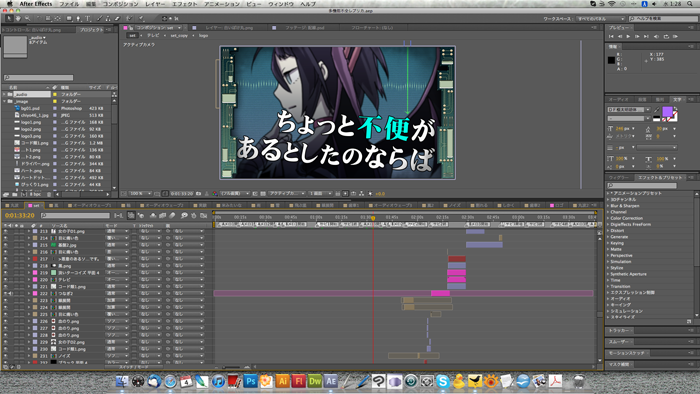
Task: Click the effects and presets search field
Action: click(642, 185)
